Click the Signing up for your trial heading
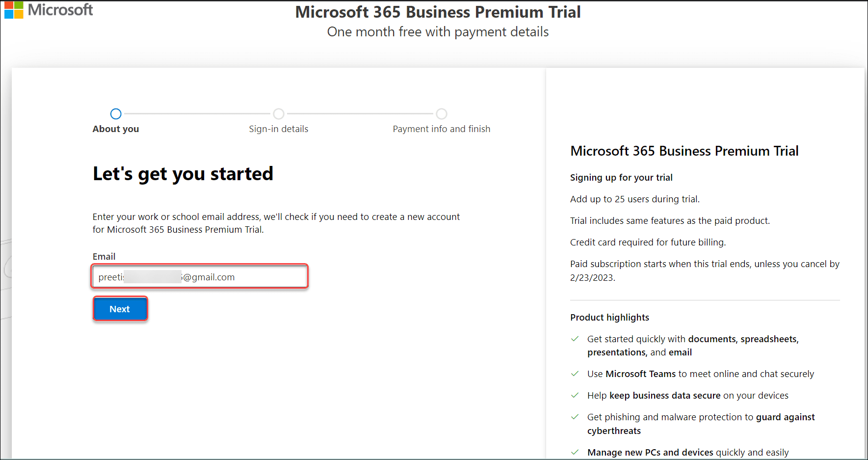This screenshot has height=460, width=868. [x=621, y=177]
